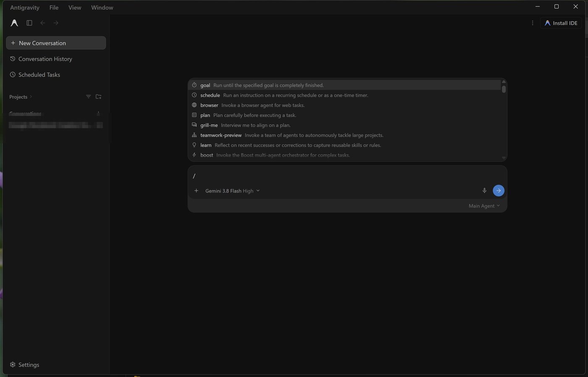
Task: Go forward with the right arrow
Action: click(56, 23)
